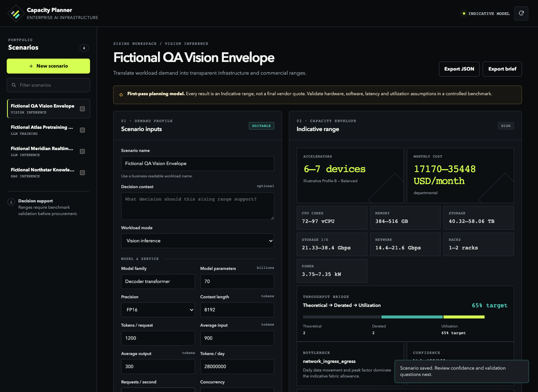Image resolution: width=538 pixels, height=392 pixels.
Task: Click the Decision context textarea
Action: (x=198, y=206)
